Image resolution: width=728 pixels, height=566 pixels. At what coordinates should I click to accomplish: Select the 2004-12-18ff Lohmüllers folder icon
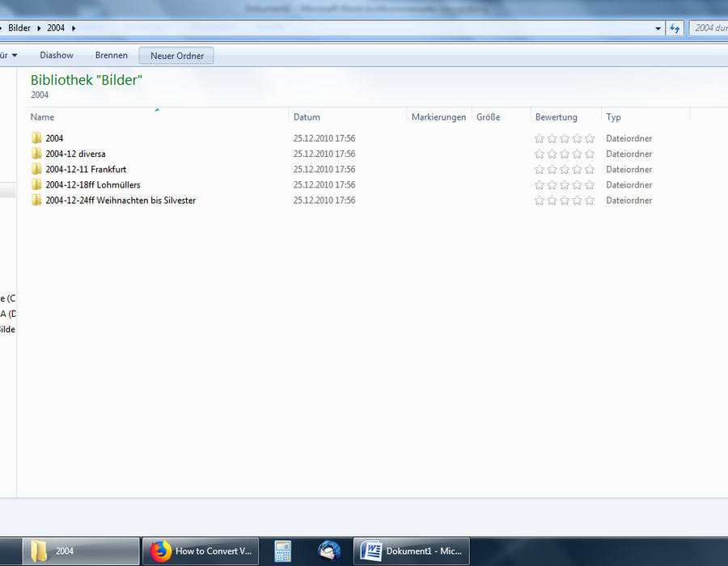36,184
